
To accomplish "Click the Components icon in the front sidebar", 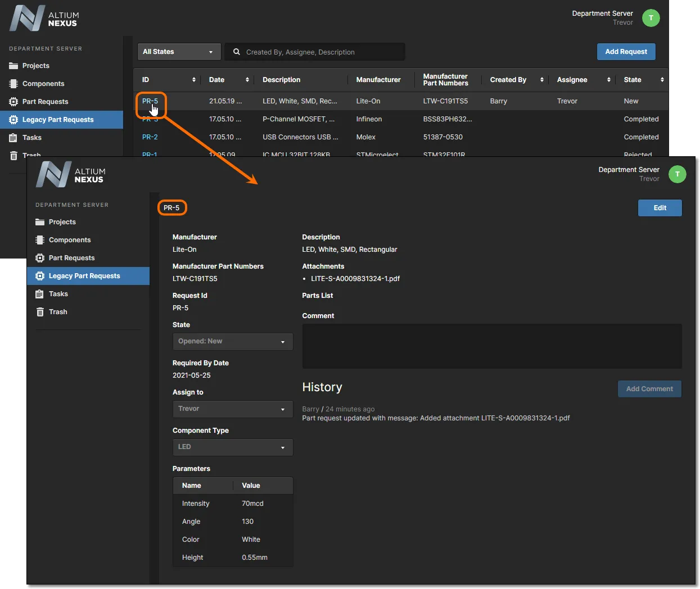I will pyautogui.click(x=40, y=240).
